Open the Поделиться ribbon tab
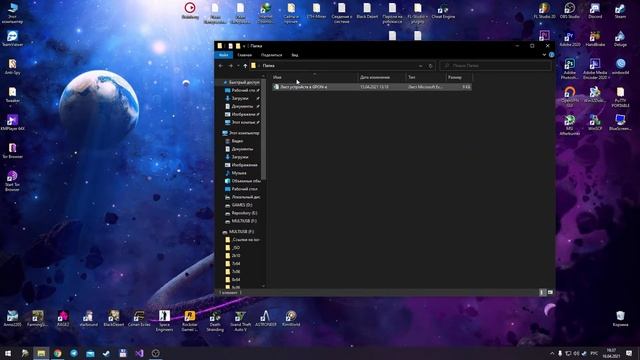Screen dimensions: 640x360 [271, 55]
